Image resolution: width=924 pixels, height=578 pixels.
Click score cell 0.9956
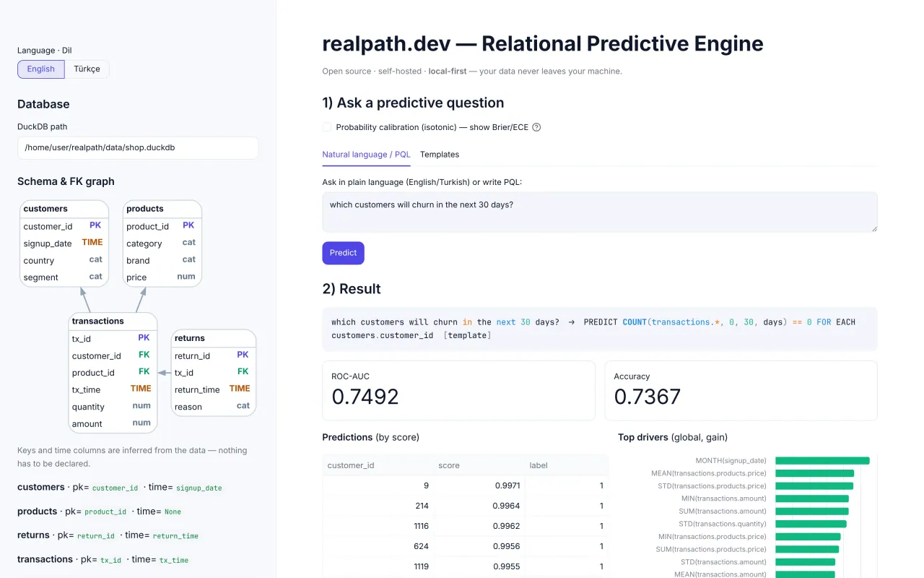coord(479,546)
